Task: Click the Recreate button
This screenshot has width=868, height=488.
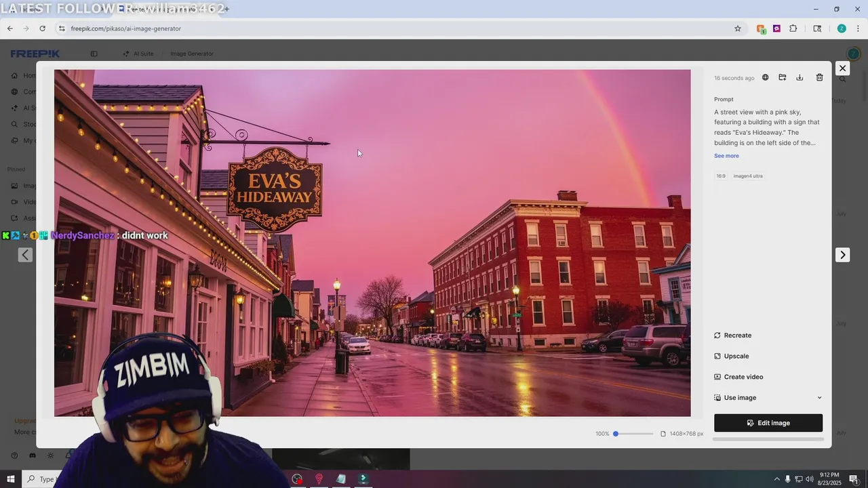Action: [x=733, y=335]
